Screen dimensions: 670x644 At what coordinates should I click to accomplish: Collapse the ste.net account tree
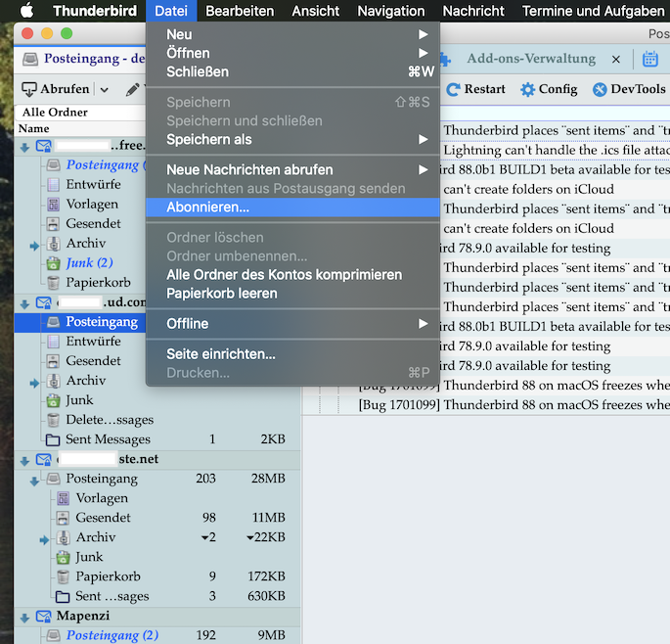coord(24,461)
